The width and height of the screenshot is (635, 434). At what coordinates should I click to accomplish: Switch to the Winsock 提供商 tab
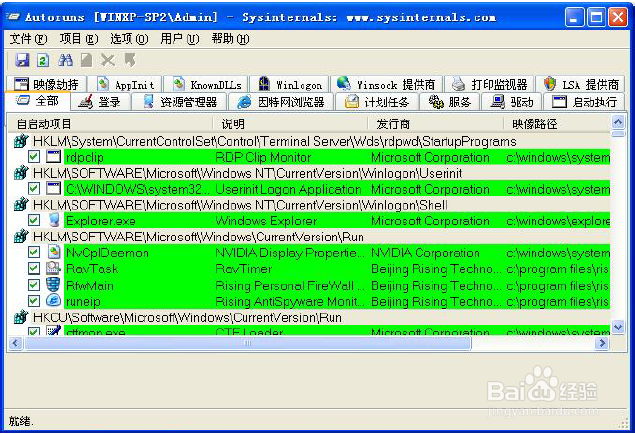[x=387, y=84]
